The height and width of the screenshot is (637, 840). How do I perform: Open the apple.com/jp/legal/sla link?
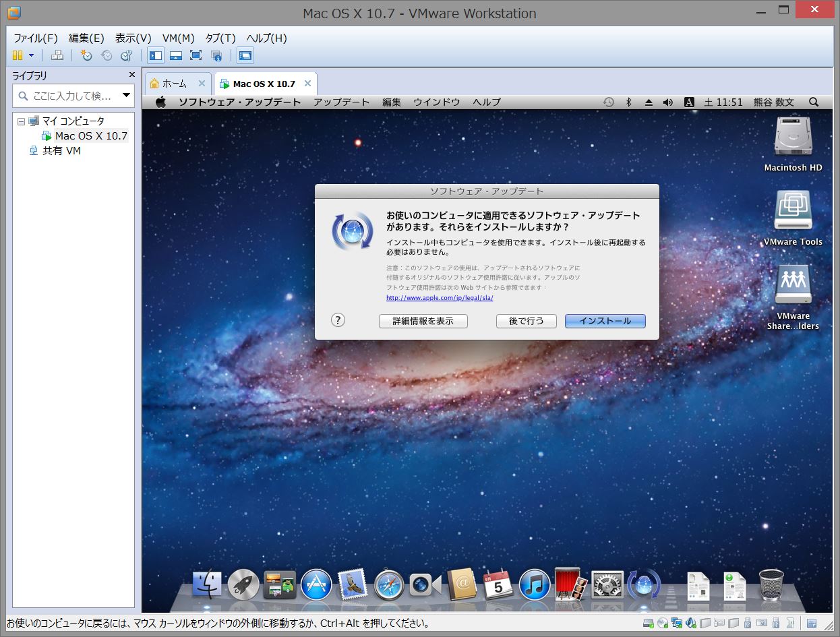[440, 297]
